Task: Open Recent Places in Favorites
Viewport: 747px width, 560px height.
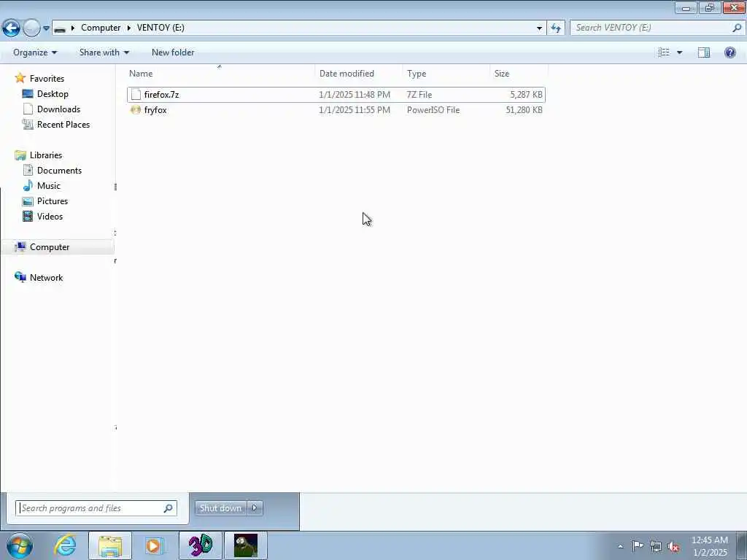Action: tap(63, 124)
